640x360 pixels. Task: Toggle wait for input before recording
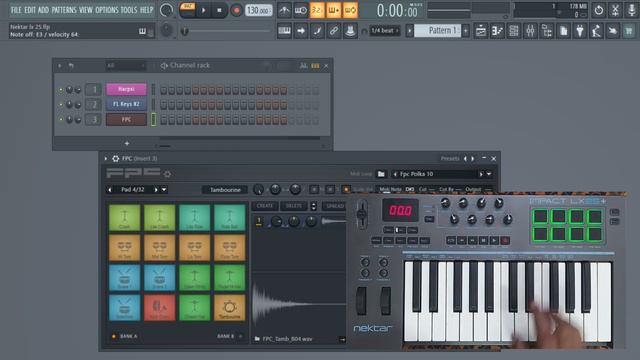pyautogui.click(x=300, y=10)
